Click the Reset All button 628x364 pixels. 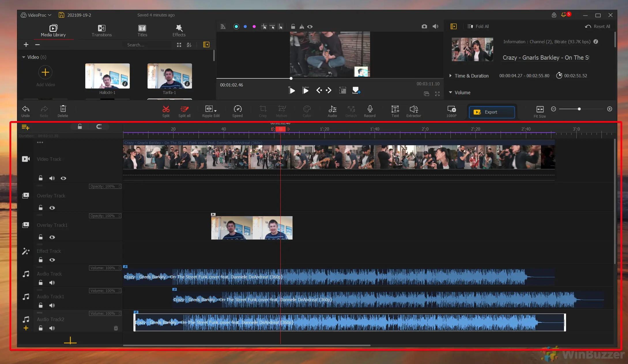tap(597, 27)
